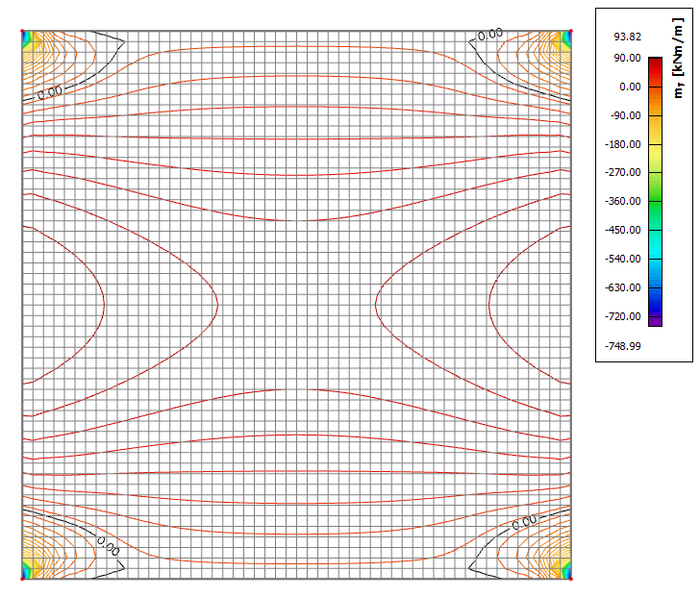The image size is (700, 597).
Task: Click the 90.00 legend tick label
Action: pyautogui.click(x=629, y=58)
